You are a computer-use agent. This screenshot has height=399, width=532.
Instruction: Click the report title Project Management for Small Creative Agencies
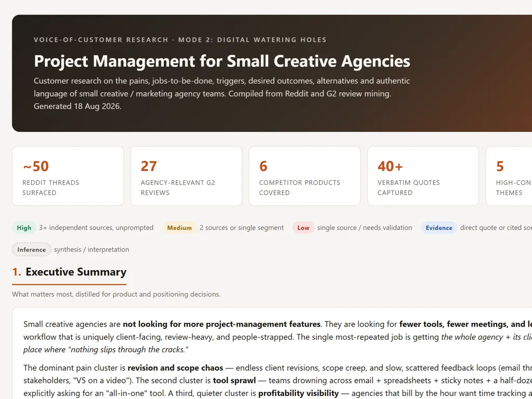(x=222, y=61)
